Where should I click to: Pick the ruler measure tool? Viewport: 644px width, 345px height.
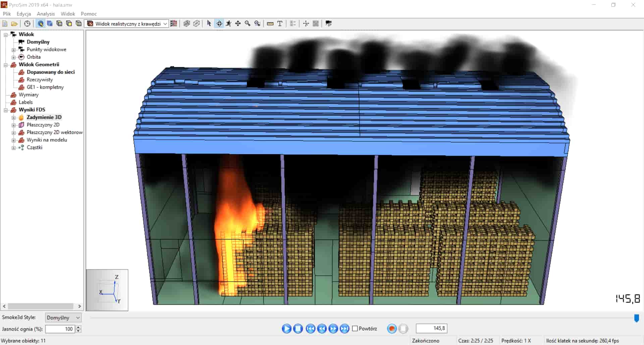pos(270,23)
